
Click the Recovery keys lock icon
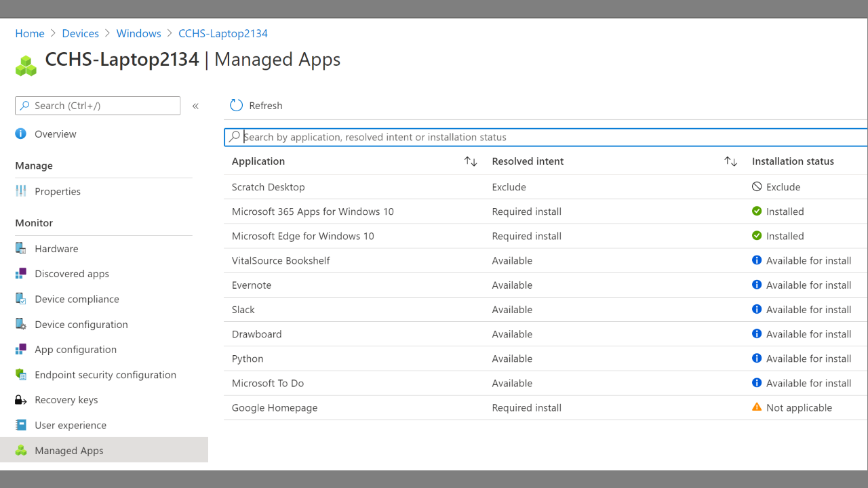21,400
